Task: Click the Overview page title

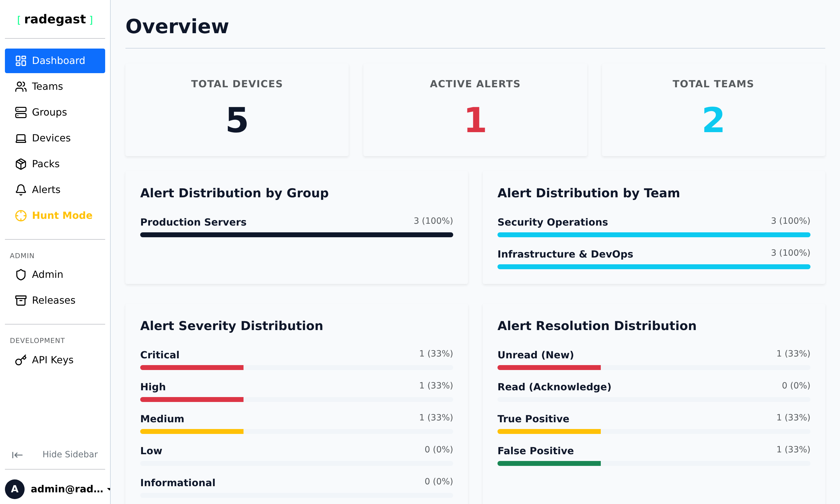Action: (x=177, y=26)
